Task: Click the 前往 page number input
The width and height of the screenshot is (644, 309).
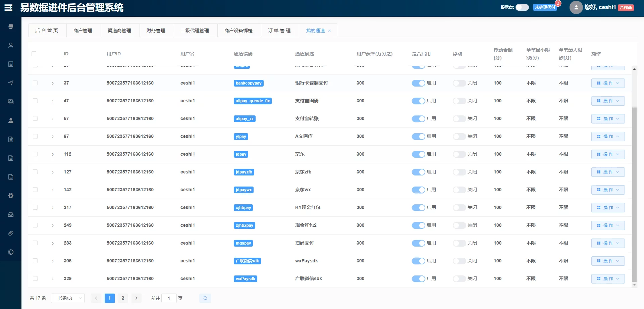Action: click(x=169, y=298)
